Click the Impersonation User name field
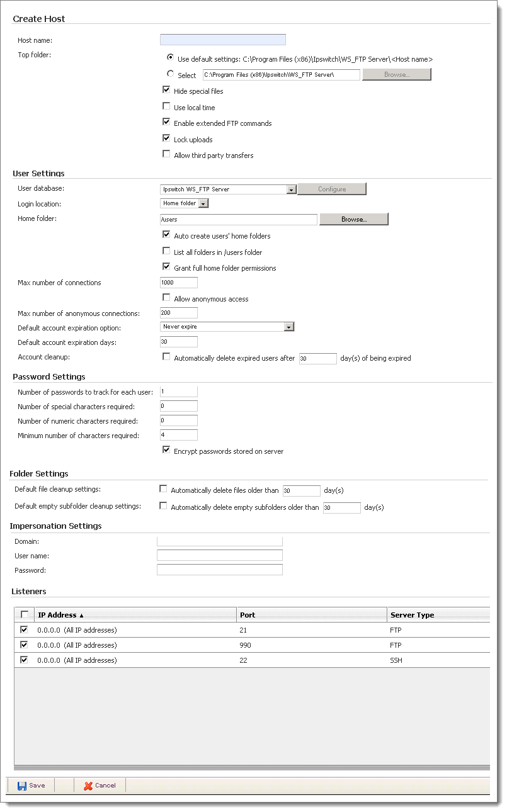Viewport: 507px width, 812px height. click(x=220, y=555)
